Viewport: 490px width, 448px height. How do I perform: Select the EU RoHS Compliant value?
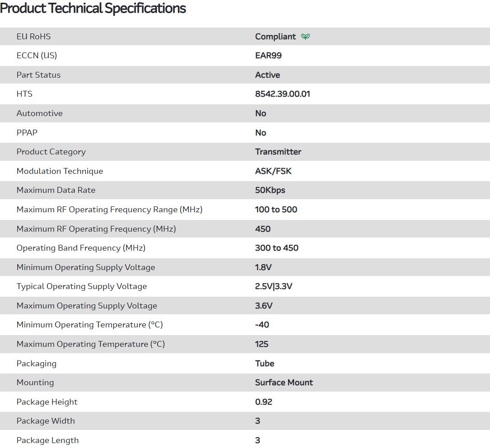(x=275, y=37)
